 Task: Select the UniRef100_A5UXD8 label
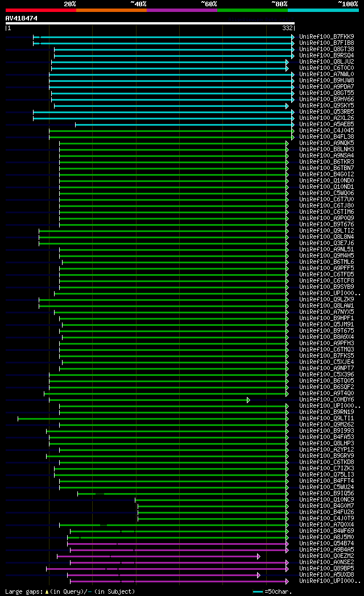click(326, 575)
